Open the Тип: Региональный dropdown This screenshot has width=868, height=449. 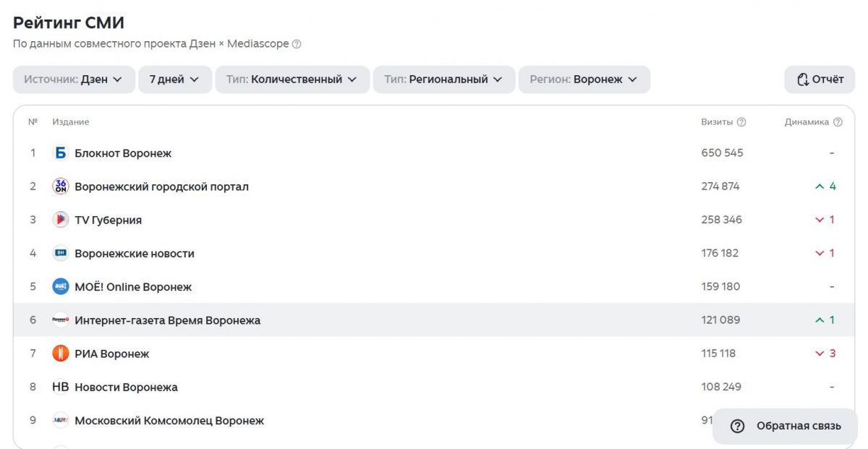pyautogui.click(x=444, y=80)
